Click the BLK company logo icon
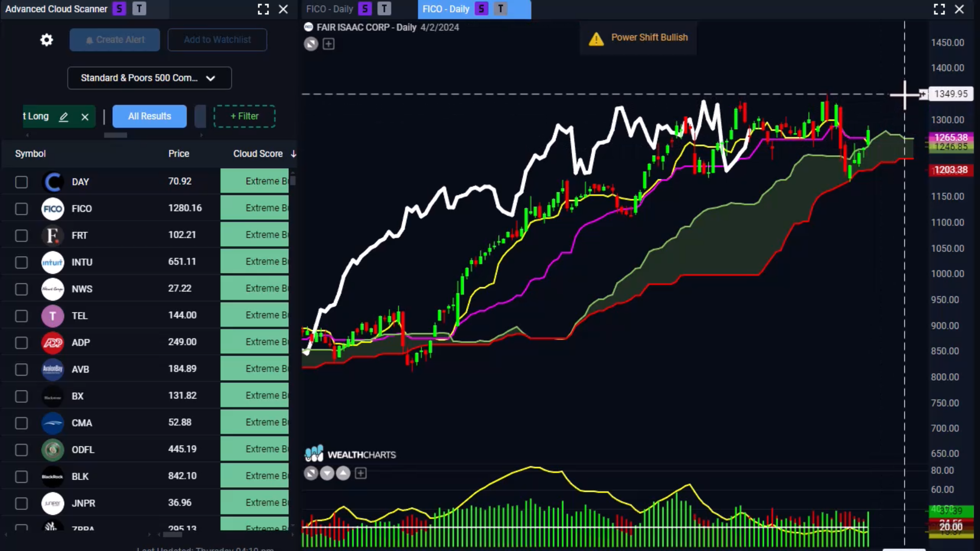This screenshot has width=980, height=551. tap(53, 477)
